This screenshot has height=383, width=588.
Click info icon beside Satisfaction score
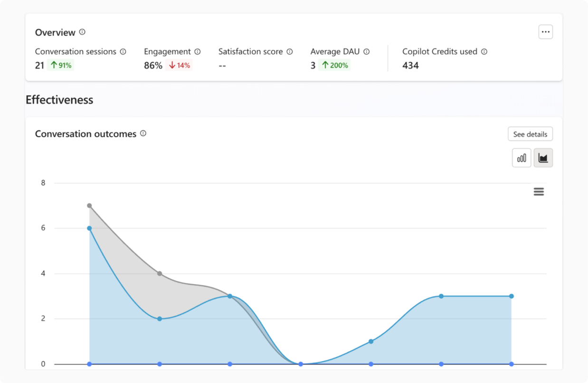pos(290,52)
